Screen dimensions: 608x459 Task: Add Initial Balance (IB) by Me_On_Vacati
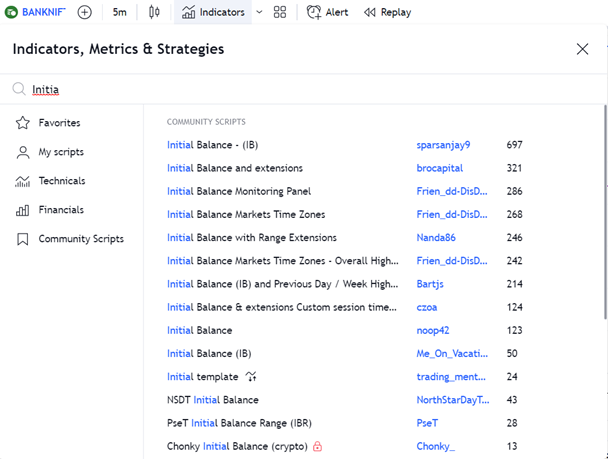pyautogui.click(x=209, y=354)
